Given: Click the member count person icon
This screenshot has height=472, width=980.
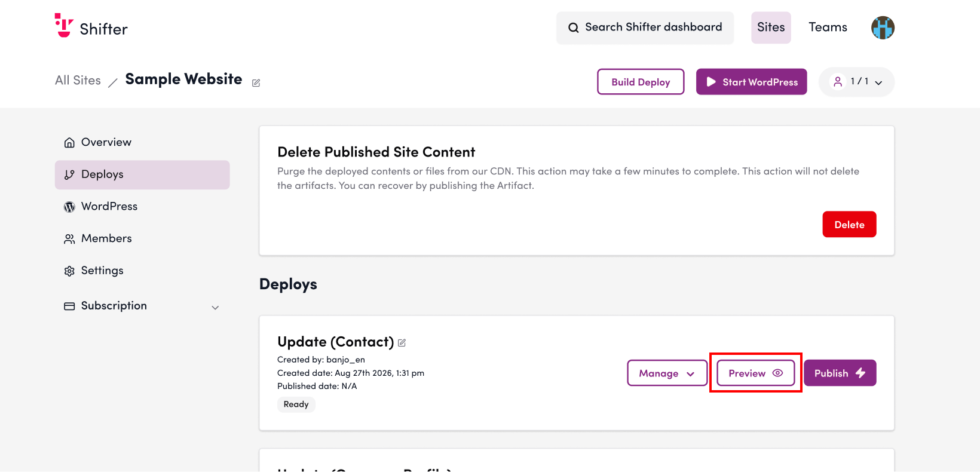Looking at the screenshot, I should [838, 81].
